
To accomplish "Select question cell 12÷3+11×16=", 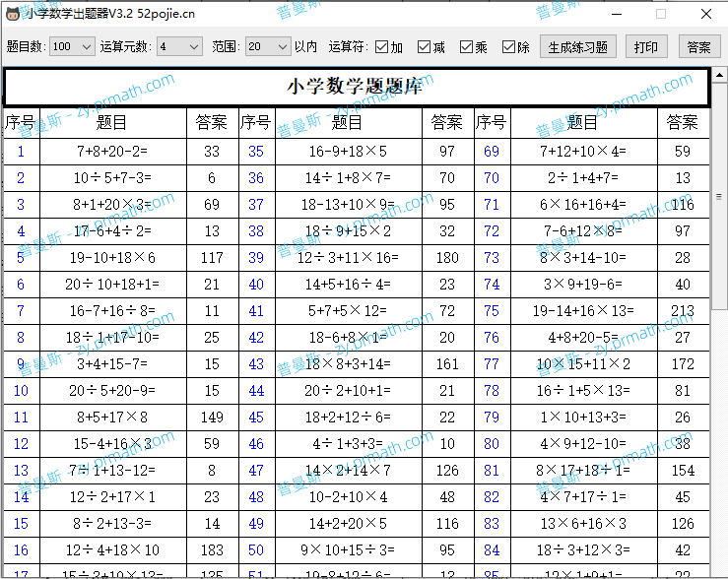I will pos(348,257).
